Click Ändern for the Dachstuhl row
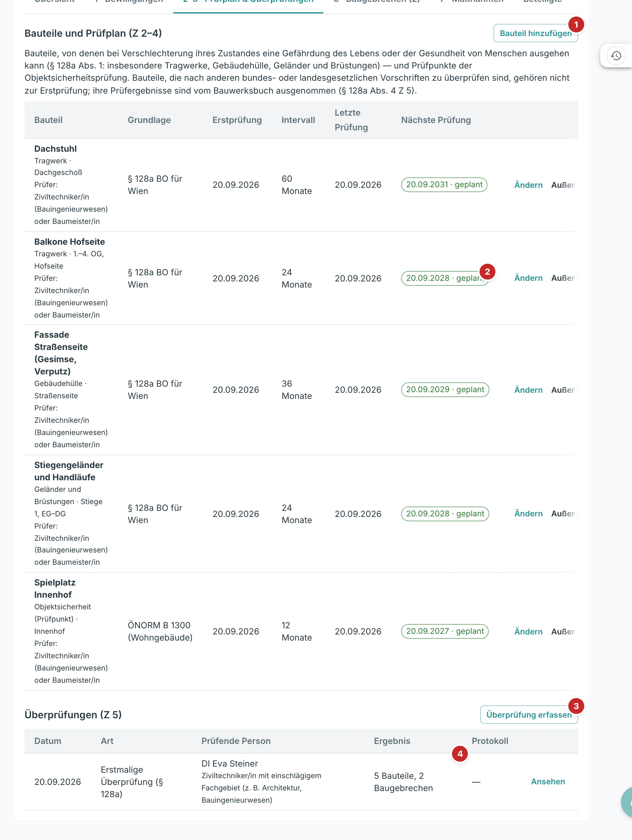This screenshot has height=840, width=632. [528, 185]
